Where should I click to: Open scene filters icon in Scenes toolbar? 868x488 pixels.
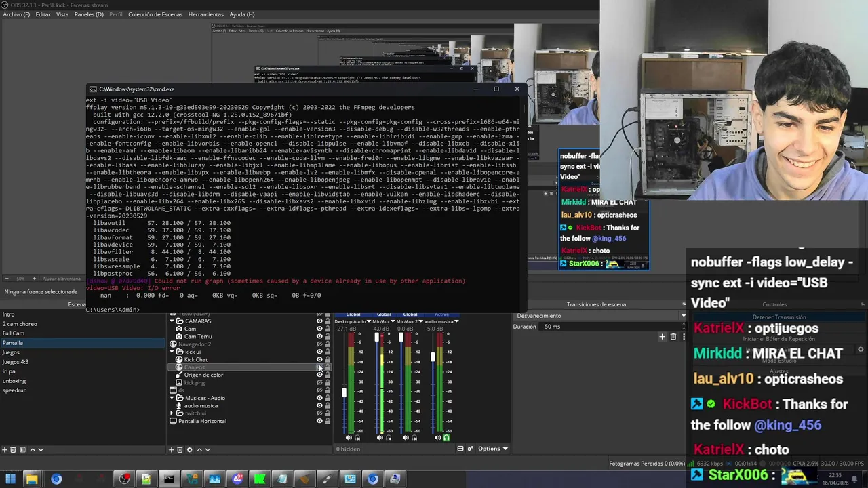point(22,449)
